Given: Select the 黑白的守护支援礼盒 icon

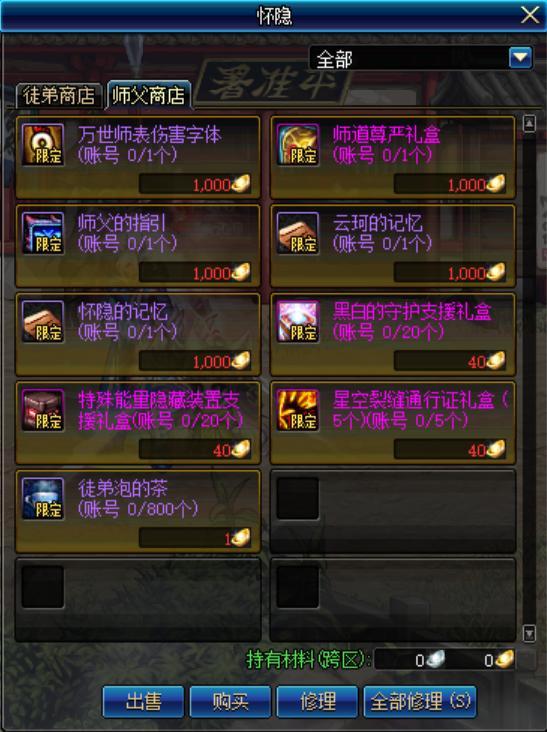Looking at the screenshot, I should 298,322.
